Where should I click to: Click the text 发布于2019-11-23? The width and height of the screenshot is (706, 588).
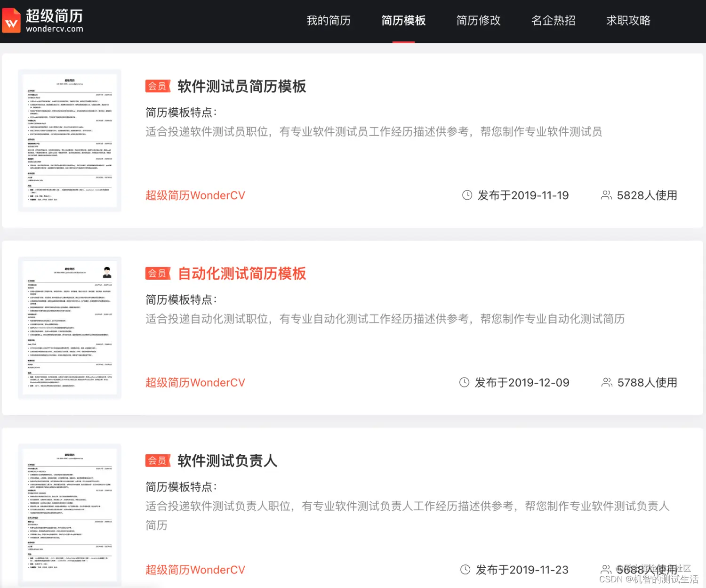[x=522, y=570]
